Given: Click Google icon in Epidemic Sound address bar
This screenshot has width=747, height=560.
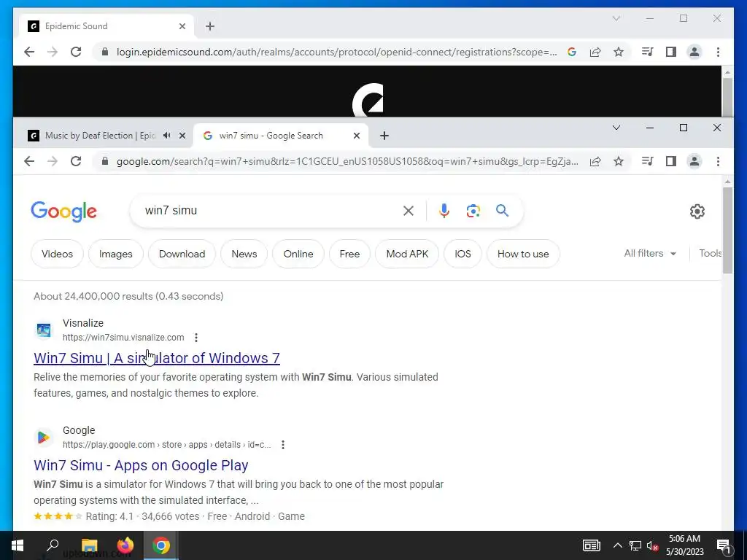Looking at the screenshot, I should click(x=572, y=52).
